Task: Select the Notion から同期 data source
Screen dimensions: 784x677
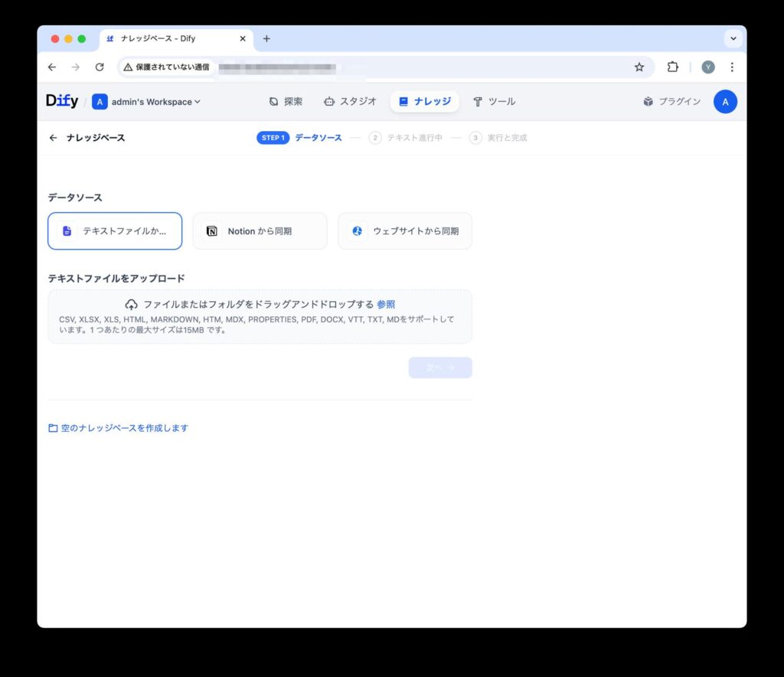Action: click(x=260, y=231)
